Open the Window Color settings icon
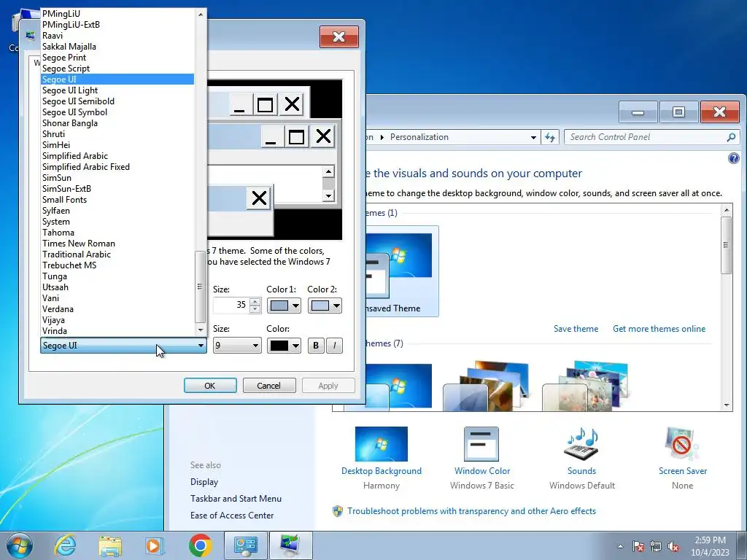The height and width of the screenshot is (560, 747). point(481,444)
